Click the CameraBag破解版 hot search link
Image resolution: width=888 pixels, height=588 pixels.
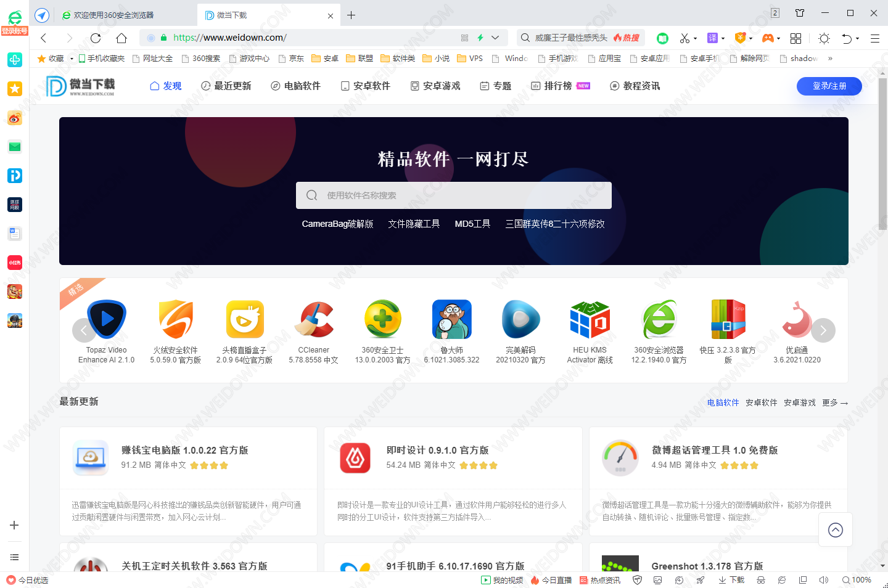click(x=337, y=224)
